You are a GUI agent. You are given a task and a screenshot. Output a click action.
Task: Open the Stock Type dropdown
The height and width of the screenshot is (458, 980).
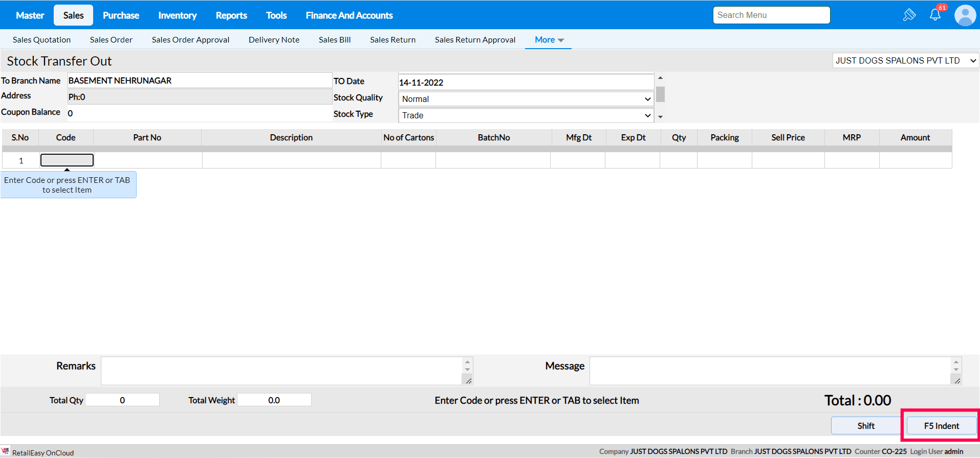tap(526, 115)
